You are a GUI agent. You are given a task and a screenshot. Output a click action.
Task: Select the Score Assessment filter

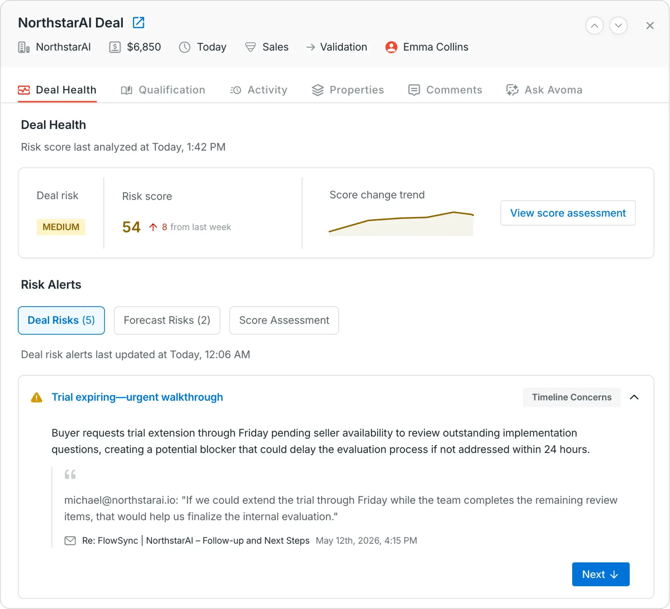(284, 321)
